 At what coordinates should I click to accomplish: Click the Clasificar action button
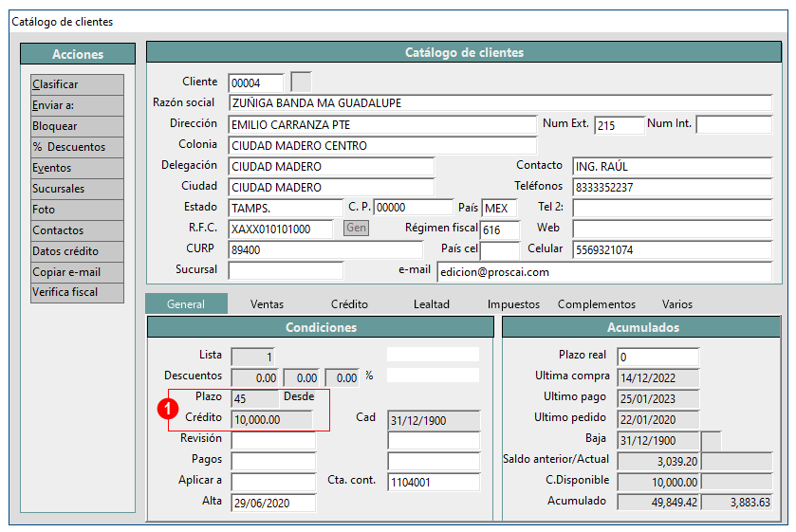point(77,84)
